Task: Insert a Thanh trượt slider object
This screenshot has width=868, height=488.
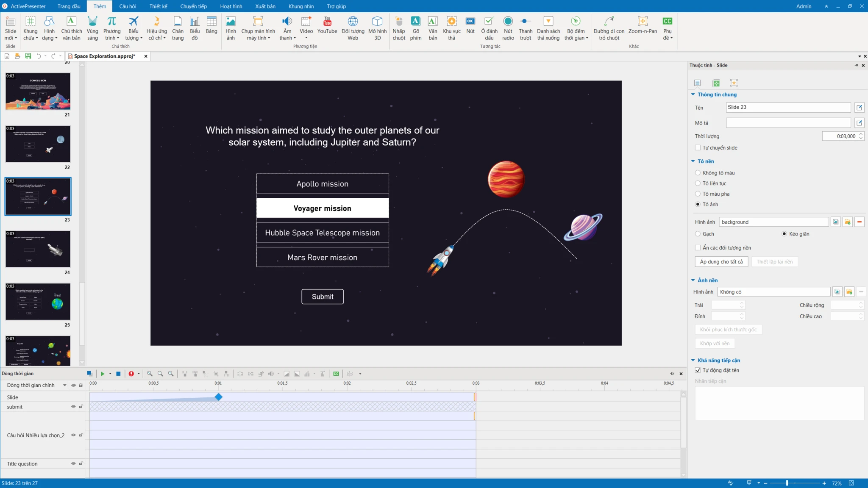Action: [526, 28]
